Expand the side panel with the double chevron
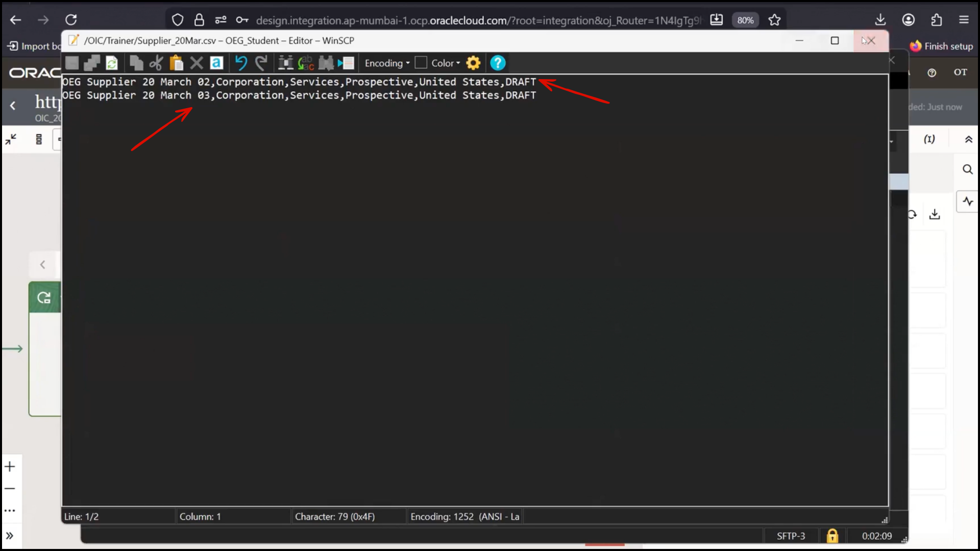Viewport: 980px width, 551px height. [x=10, y=536]
